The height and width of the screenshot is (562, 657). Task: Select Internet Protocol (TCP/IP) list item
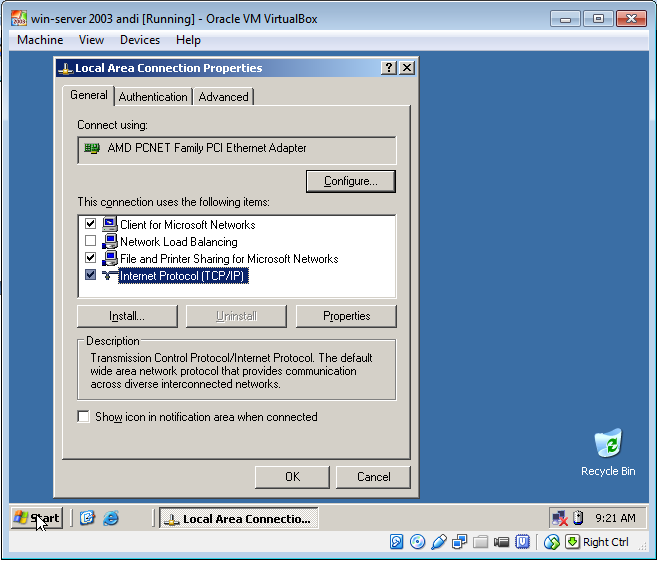183,276
